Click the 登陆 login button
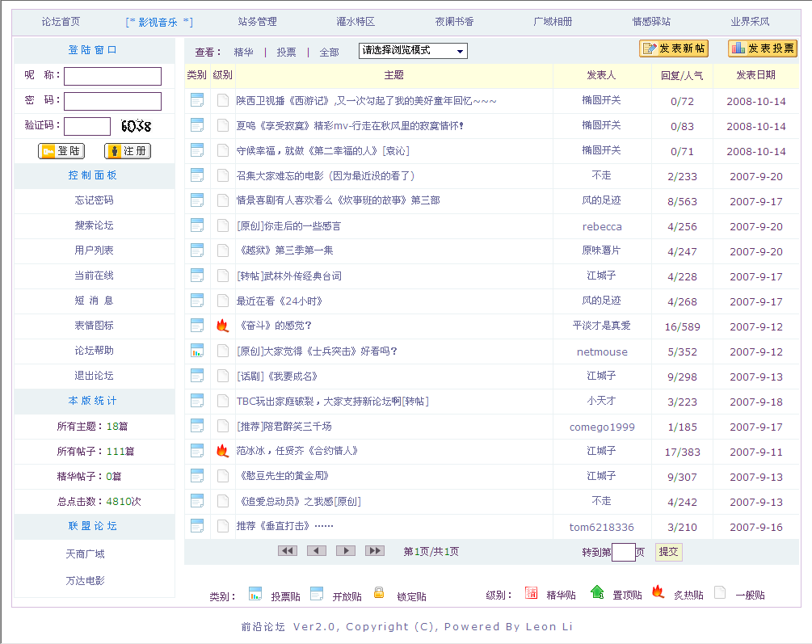Image resolution: width=812 pixels, height=644 pixels. point(61,151)
